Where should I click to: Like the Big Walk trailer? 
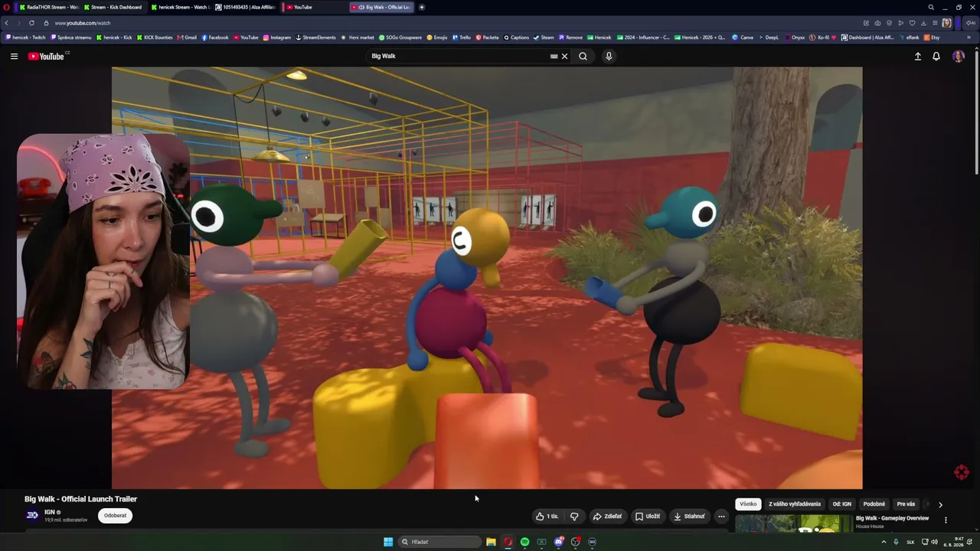coord(547,517)
